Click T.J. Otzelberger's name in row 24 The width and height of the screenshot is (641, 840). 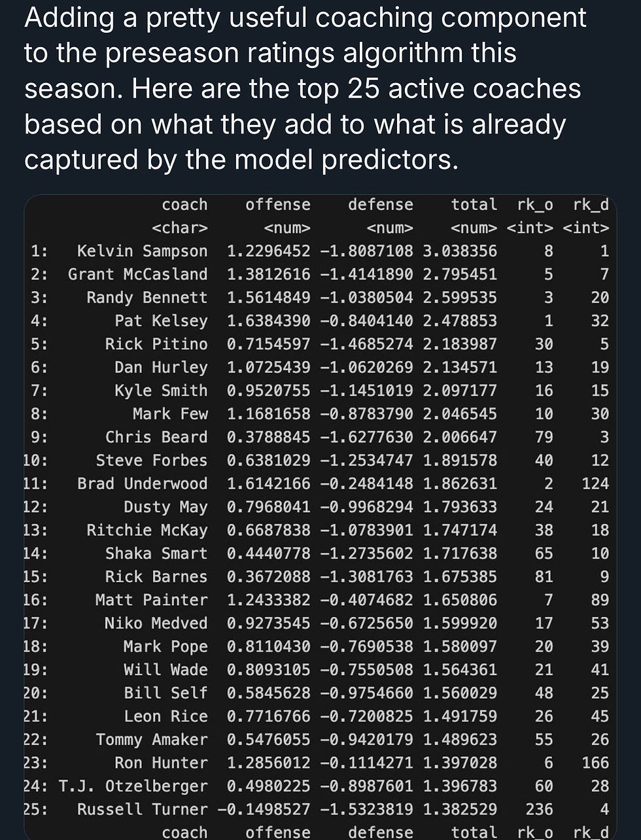[133, 786]
